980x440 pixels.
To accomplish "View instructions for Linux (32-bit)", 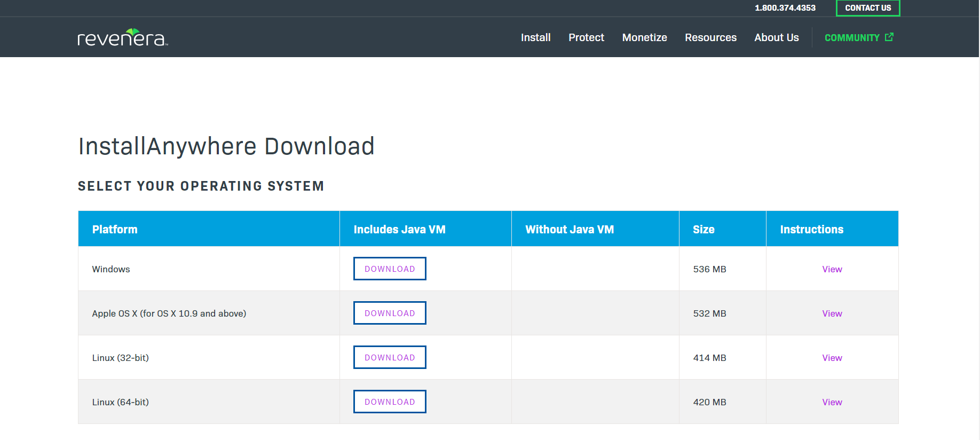I will pyautogui.click(x=832, y=358).
